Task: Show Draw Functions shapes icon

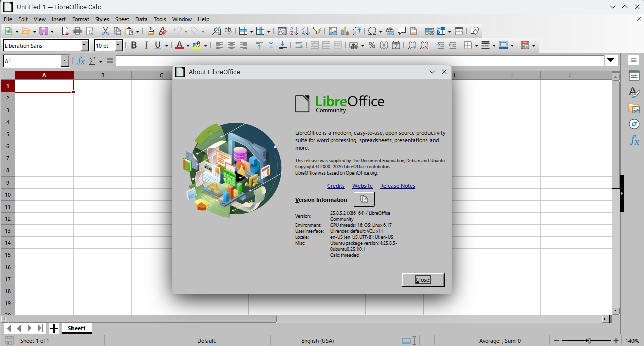Action: [474, 31]
